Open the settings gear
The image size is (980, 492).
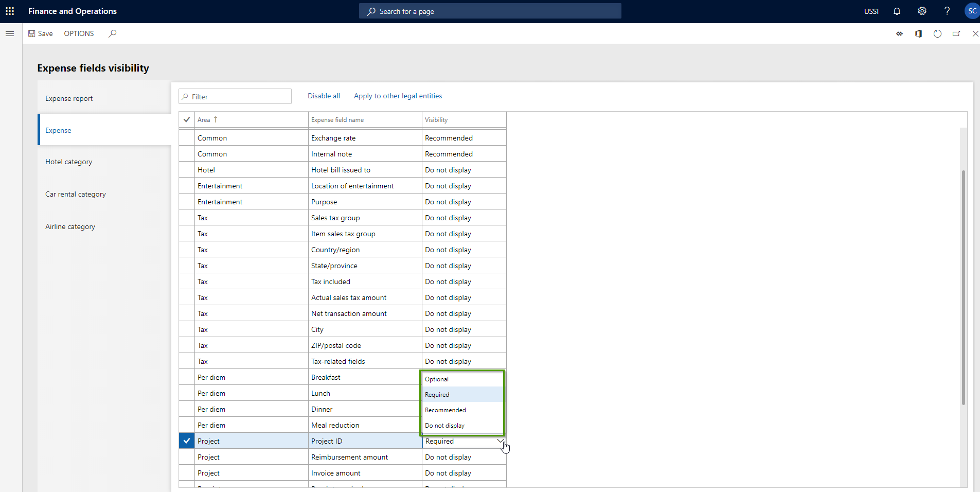(x=922, y=11)
